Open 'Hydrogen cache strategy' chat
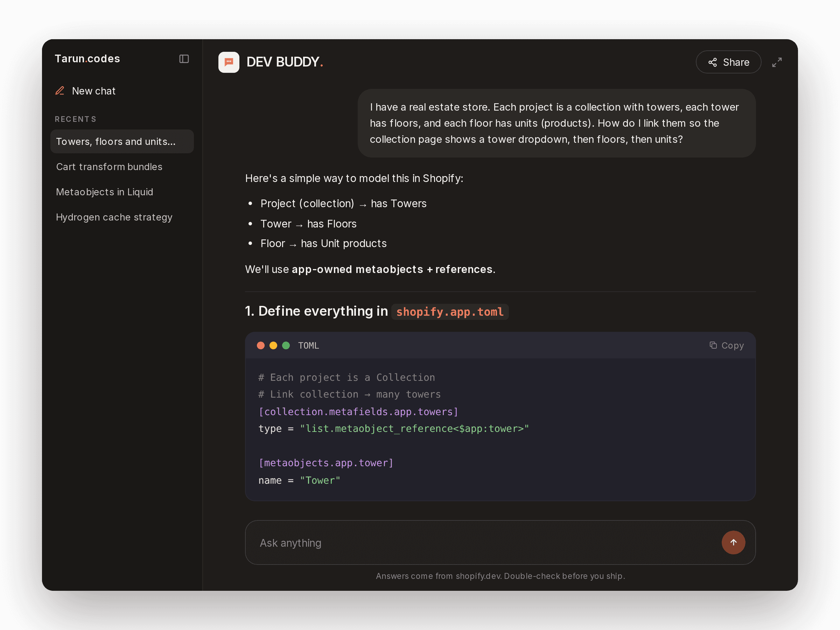The image size is (840, 630). (x=122, y=217)
